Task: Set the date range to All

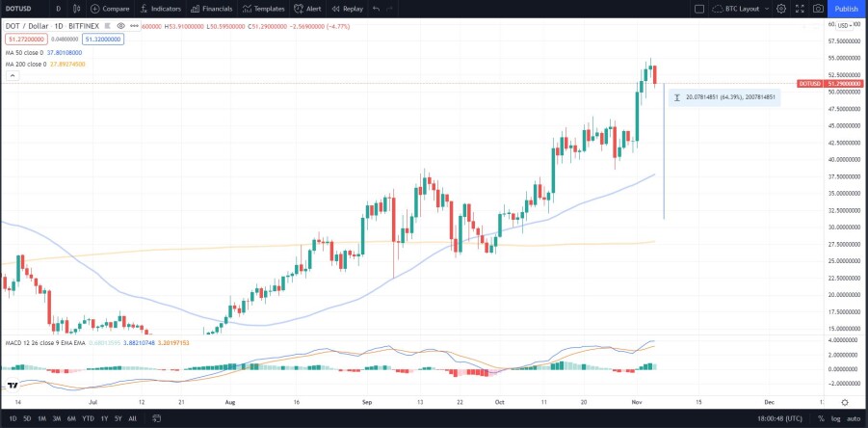Action: pyautogui.click(x=132, y=418)
